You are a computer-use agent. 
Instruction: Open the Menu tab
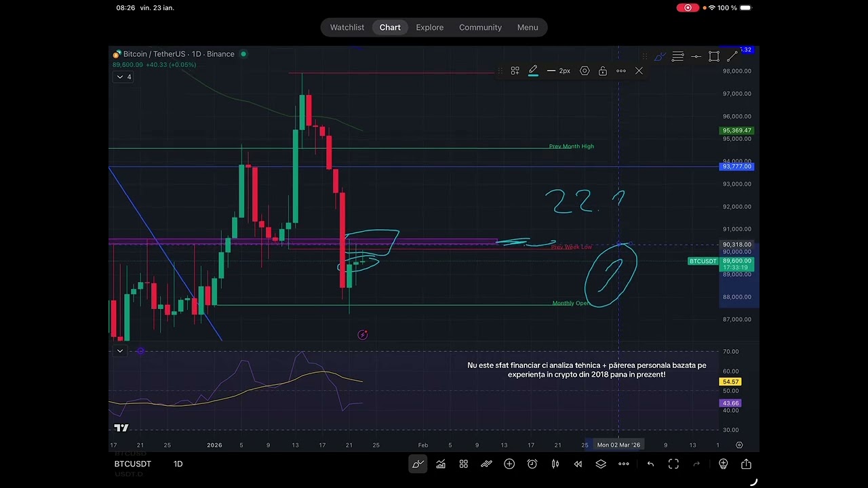528,28
